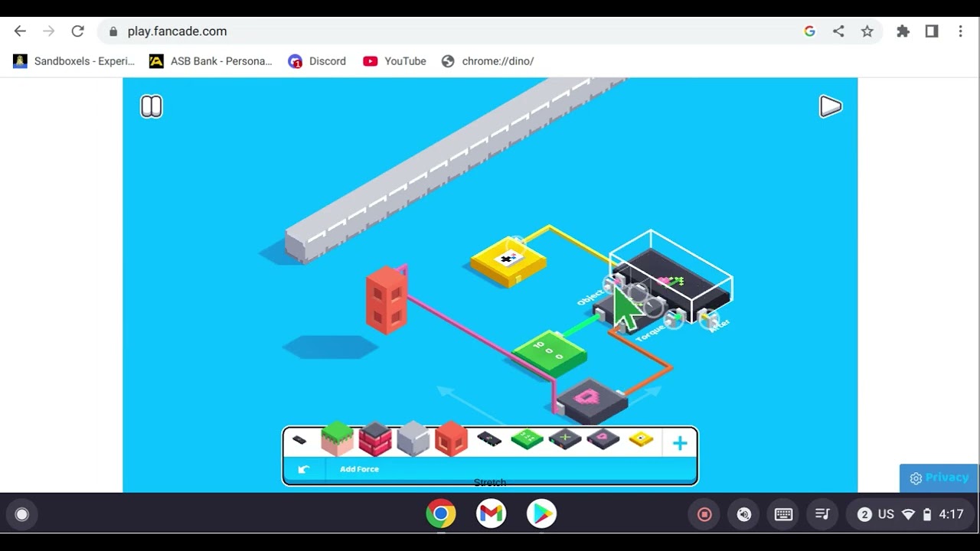Go back with browser back arrow
The height and width of the screenshot is (551, 980).
click(20, 31)
